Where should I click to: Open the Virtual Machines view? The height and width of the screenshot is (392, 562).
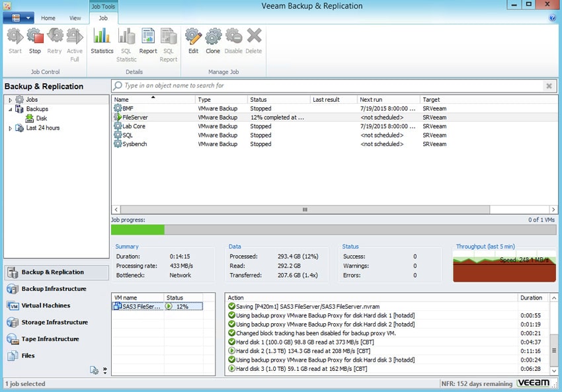(x=57, y=305)
